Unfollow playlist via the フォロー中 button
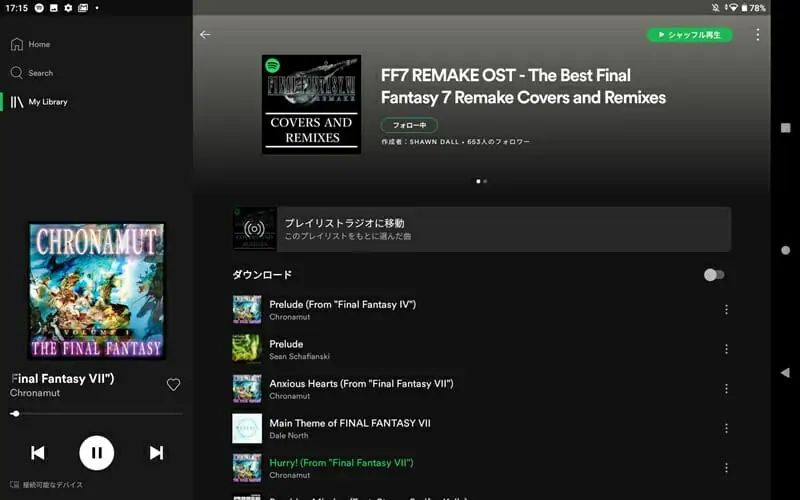The height and width of the screenshot is (500, 800). tap(409, 125)
